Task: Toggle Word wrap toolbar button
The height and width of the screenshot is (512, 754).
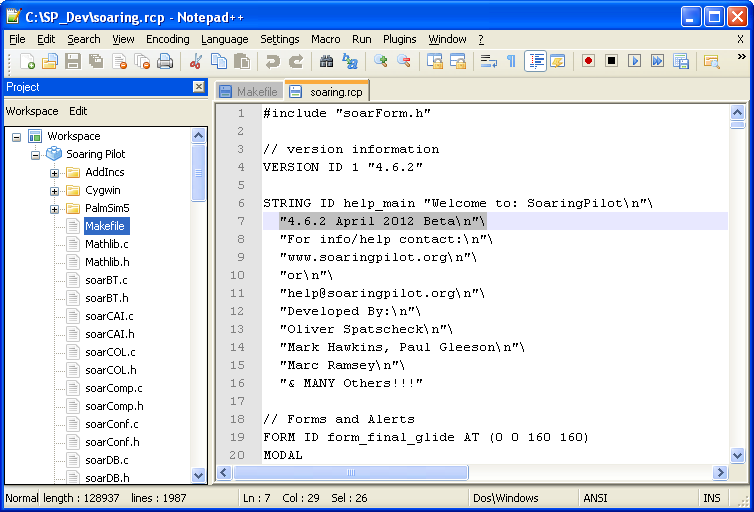Action: (x=489, y=61)
